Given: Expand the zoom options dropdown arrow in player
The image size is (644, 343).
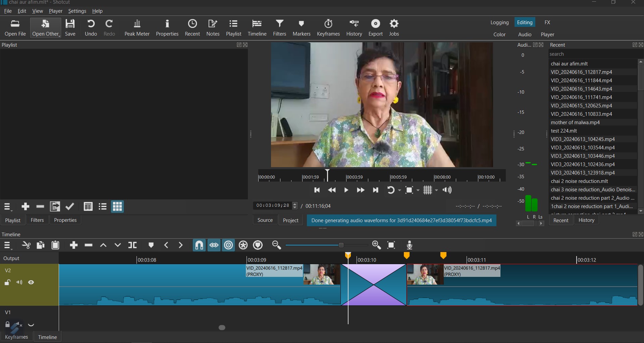Looking at the screenshot, I should [x=418, y=190].
